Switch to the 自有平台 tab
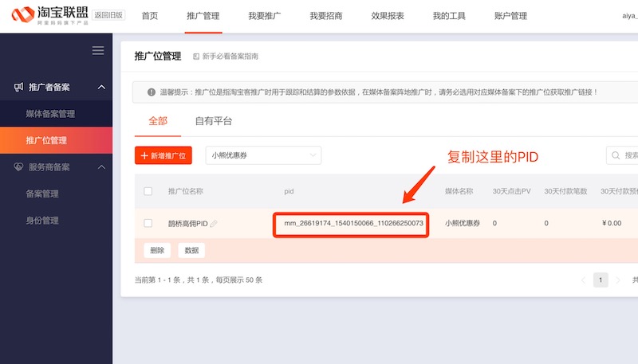 (x=214, y=121)
